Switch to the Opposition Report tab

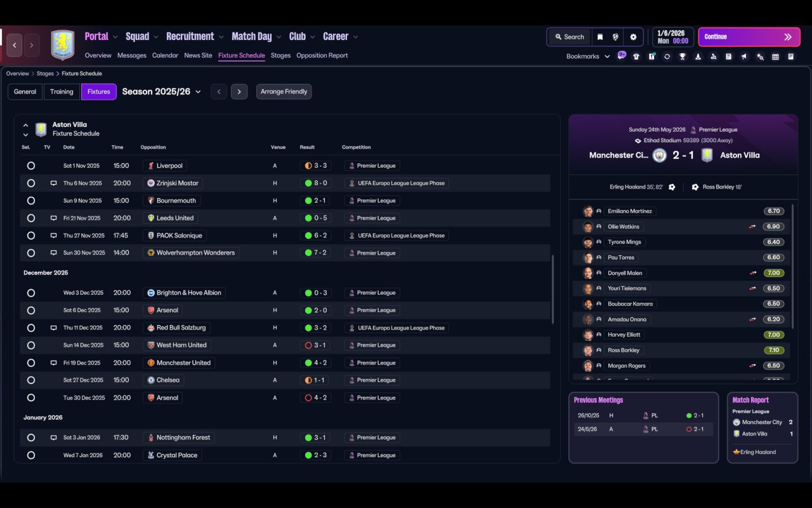click(322, 55)
